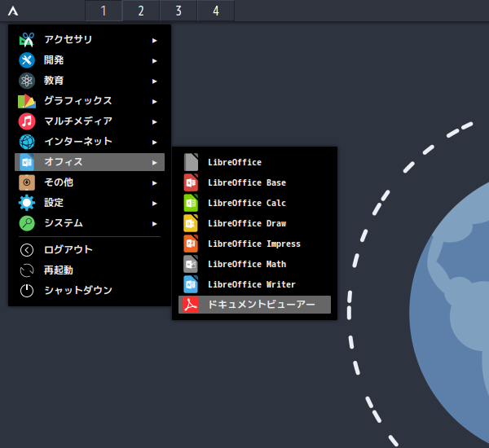Viewport: 489px width, 448px height.
Task: Click the red LibreOffice Base icon
Action: click(191, 182)
